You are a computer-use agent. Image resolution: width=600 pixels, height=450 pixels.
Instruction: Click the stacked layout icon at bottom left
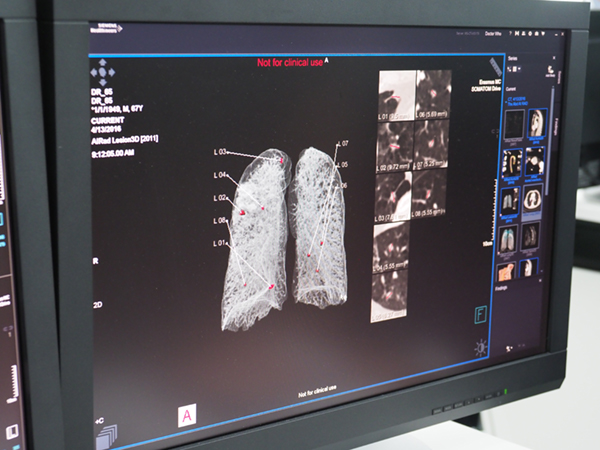[x=105, y=431]
